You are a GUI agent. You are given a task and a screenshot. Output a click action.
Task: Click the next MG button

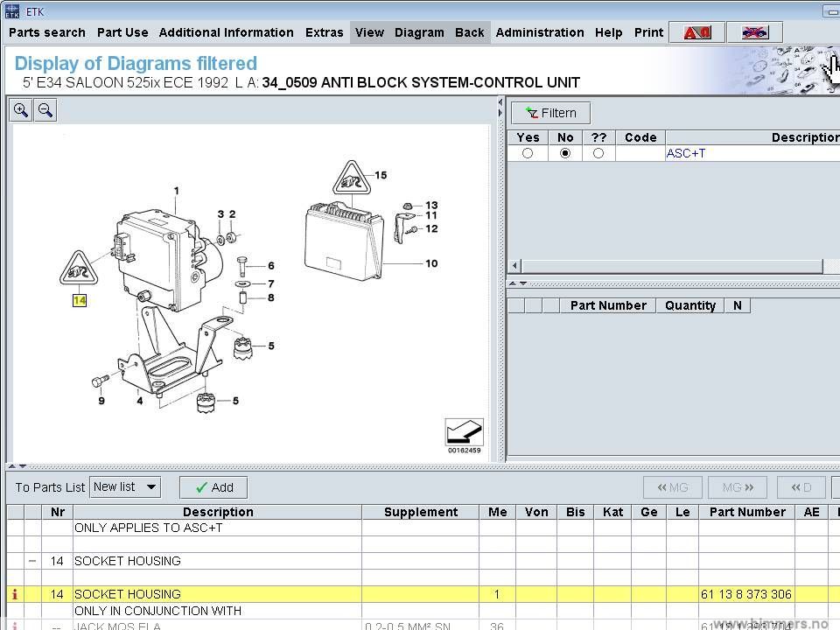tap(738, 487)
